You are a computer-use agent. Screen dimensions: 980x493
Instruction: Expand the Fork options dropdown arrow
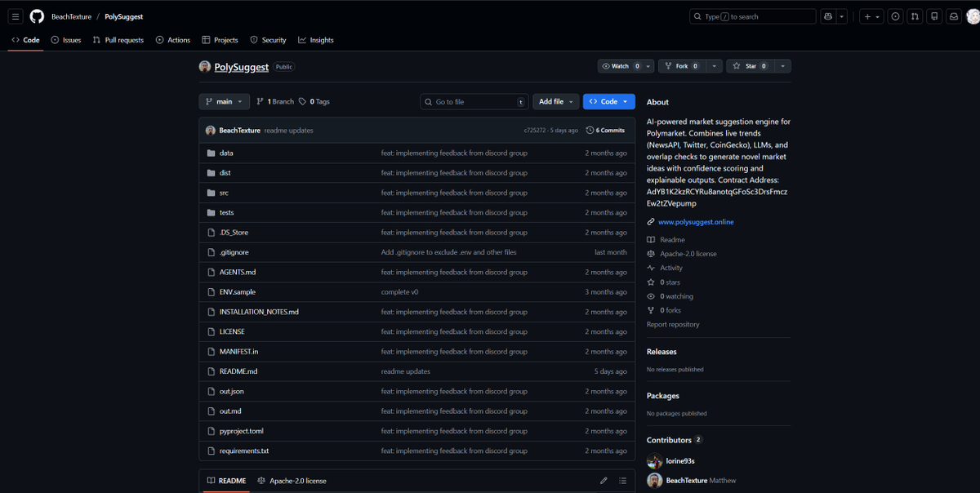pyautogui.click(x=715, y=66)
